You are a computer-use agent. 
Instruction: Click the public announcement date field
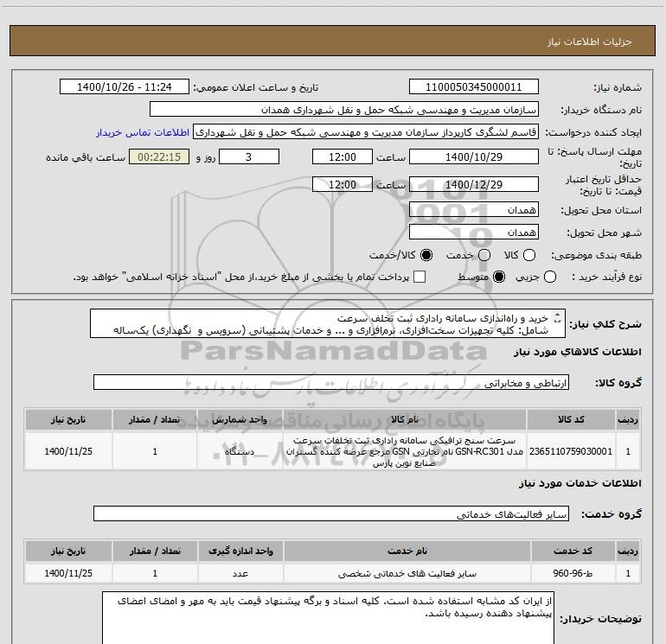(x=125, y=87)
